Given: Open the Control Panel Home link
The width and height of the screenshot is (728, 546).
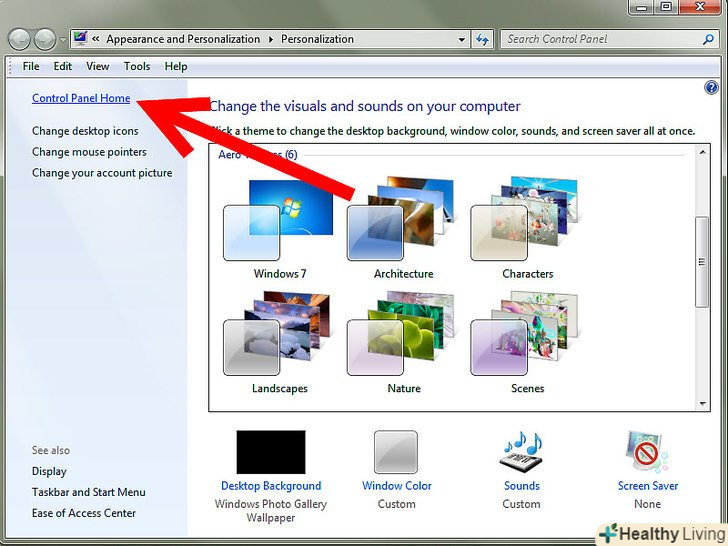Looking at the screenshot, I should (x=81, y=98).
